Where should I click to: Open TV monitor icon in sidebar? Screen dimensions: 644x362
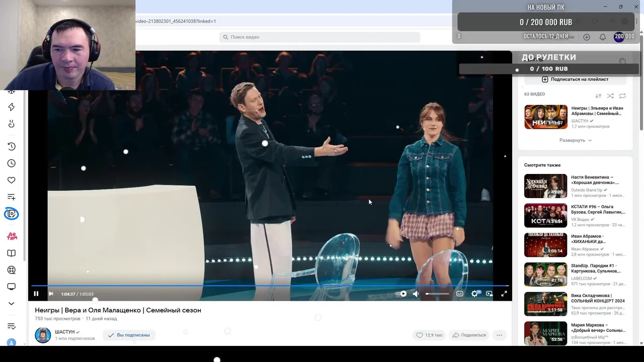pyautogui.click(x=12, y=287)
